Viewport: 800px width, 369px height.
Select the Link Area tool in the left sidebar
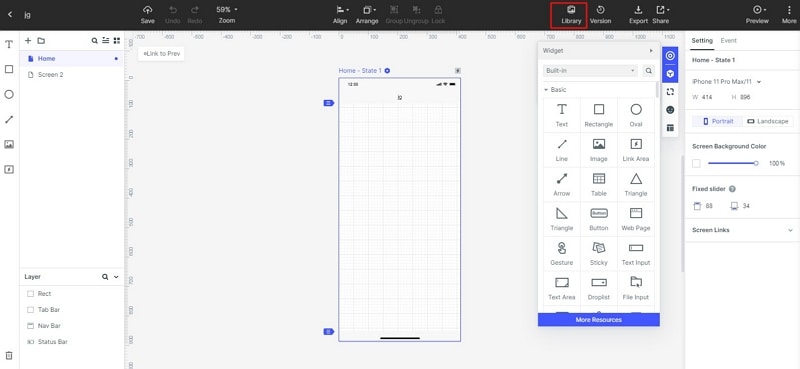coord(9,169)
